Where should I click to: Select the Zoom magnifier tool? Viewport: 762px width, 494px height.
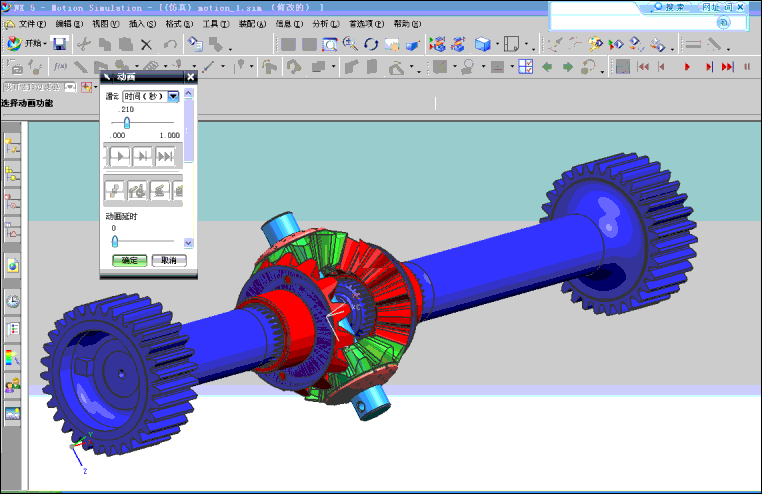pyautogui.click(x=350, y=45)
